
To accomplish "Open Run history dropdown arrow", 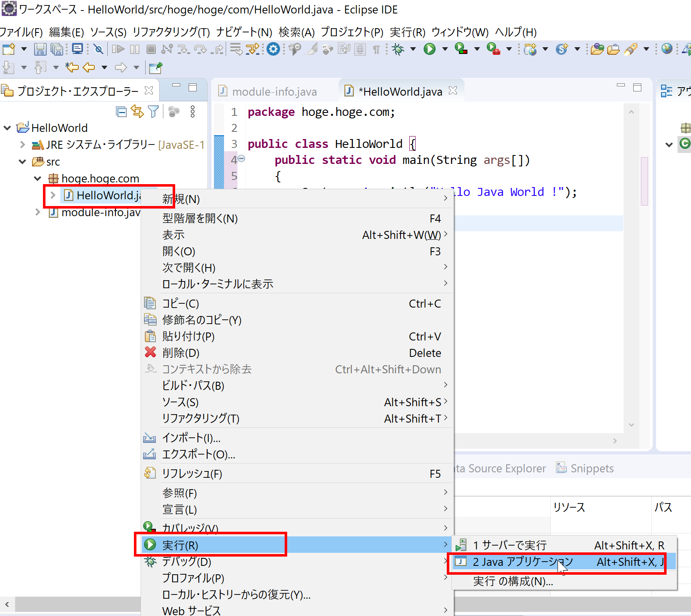I will (x=445, y=49).
